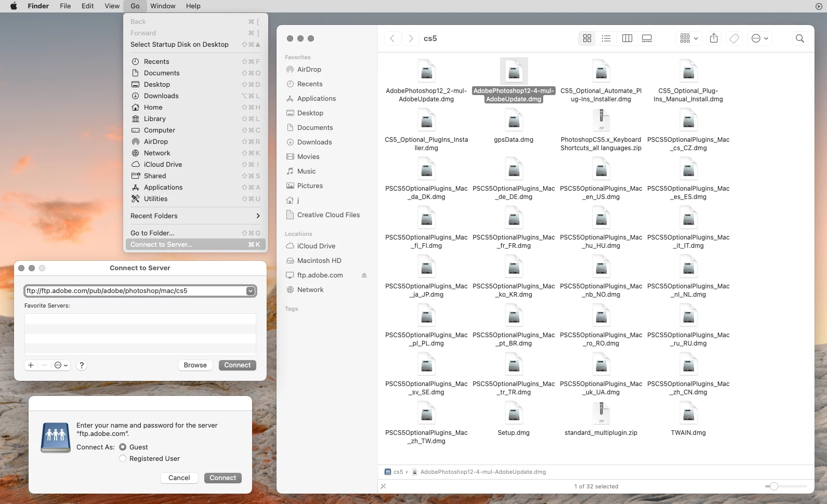
Task: Add server to favorites with plus button
Action: click(31, 365)
